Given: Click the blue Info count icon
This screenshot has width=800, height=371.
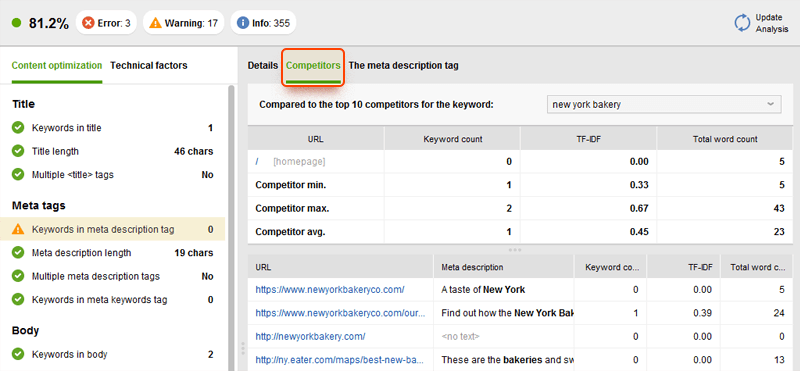Looking at the screenshot, I should coord(243,23).
